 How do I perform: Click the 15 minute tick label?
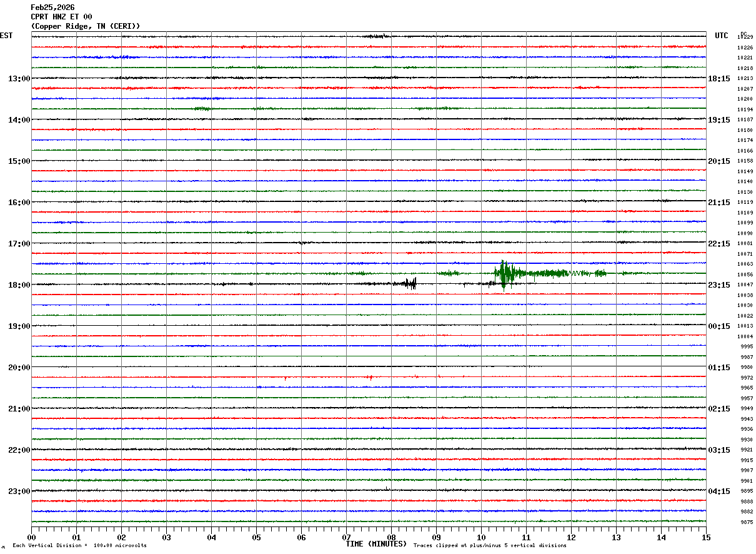click(705, 537)
